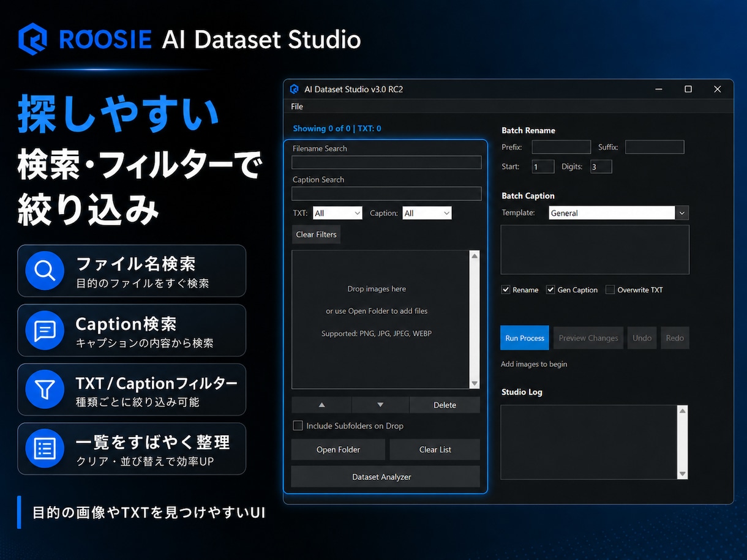The height and width of the screenshot is (560, 747).
Task: Click the Studio Log vertical scrollbar track
Action: [x=683, y=442]
